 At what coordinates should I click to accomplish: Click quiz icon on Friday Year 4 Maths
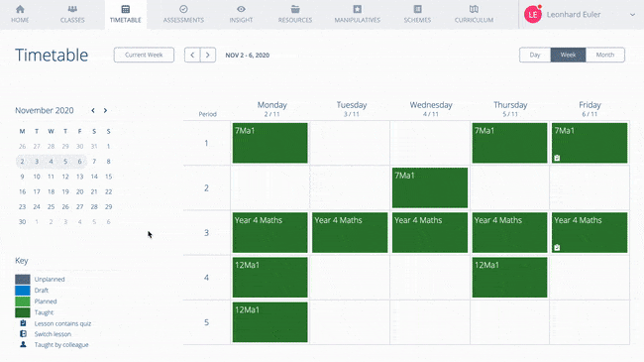click(x=557, y=248)
